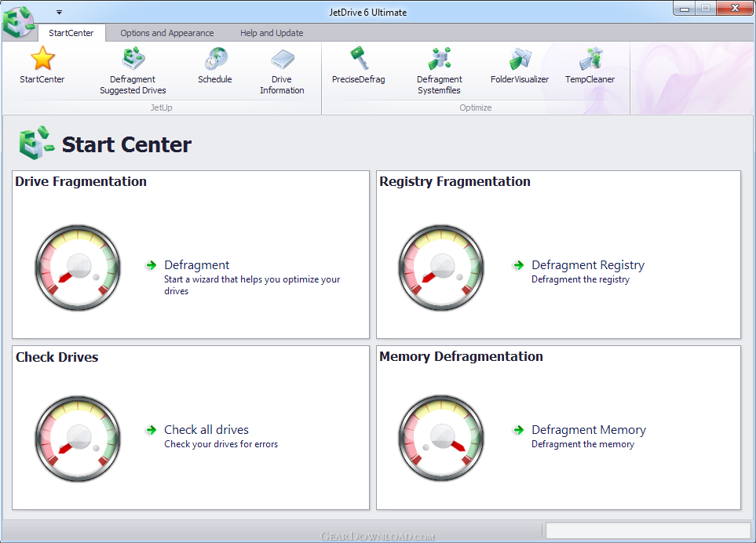Click green arrow beside Defragment Memory
Screen dimensions: 756x543
(519, 430)
